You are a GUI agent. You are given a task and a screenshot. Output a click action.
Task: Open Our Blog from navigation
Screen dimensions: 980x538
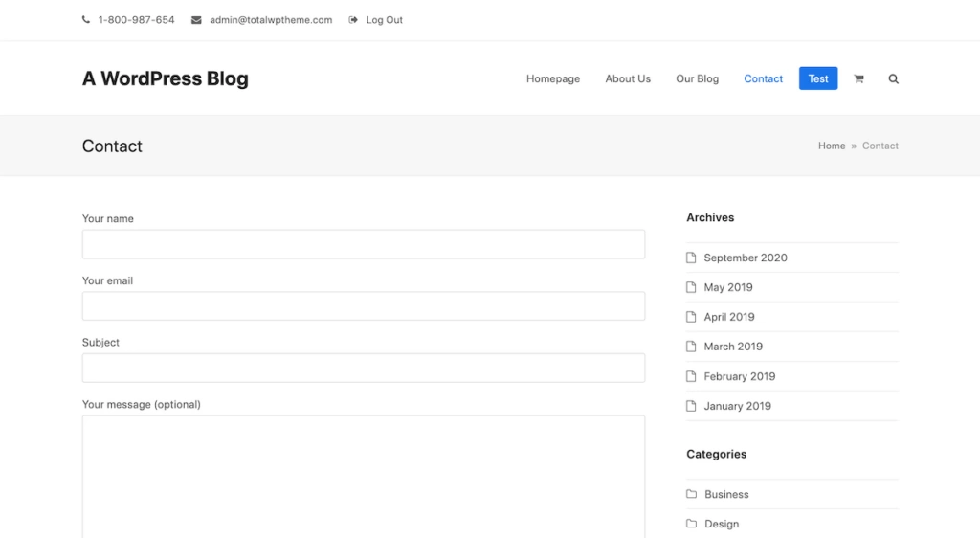697,79
